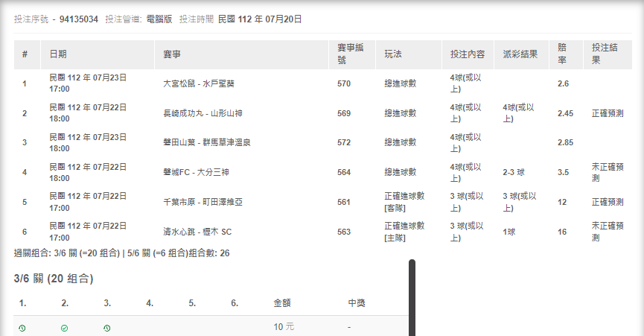Click the 中獎 column header
Image resolution: width=644 pixels, height=336 pixels.
click(357, 303)
